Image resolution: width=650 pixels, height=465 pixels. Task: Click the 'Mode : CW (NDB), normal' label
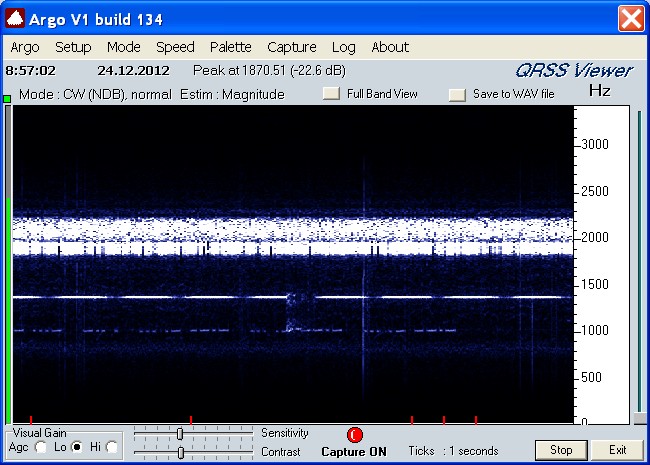click(95, 94)
